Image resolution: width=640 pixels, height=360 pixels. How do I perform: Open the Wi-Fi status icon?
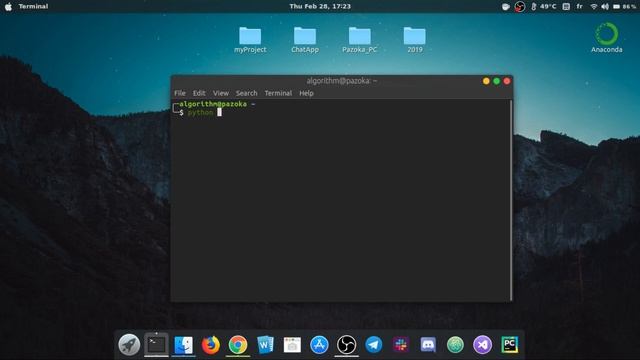point(593,7)
